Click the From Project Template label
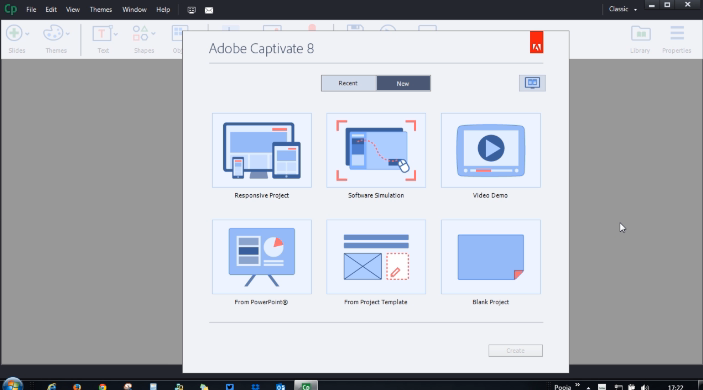Viewport: 703px width, 390px height. [x=376, y=302]
